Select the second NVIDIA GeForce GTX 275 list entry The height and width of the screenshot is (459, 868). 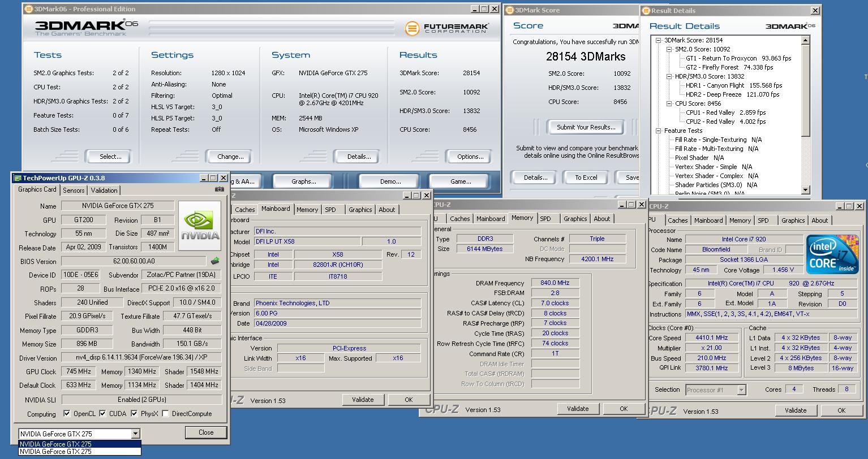click(x=79, y=451)
